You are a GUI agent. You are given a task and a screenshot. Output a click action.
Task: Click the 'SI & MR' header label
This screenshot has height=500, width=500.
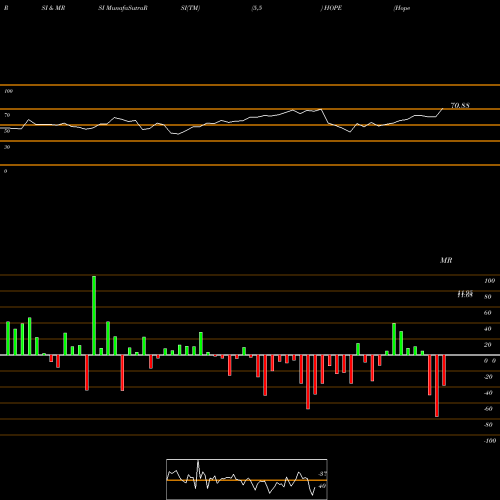coord(53,8)
